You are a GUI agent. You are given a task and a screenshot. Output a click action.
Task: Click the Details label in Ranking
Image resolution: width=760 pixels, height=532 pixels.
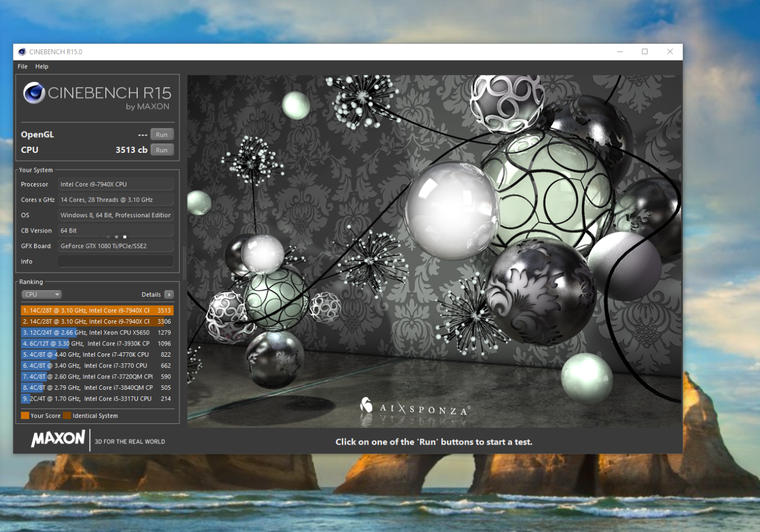(151, 295)
